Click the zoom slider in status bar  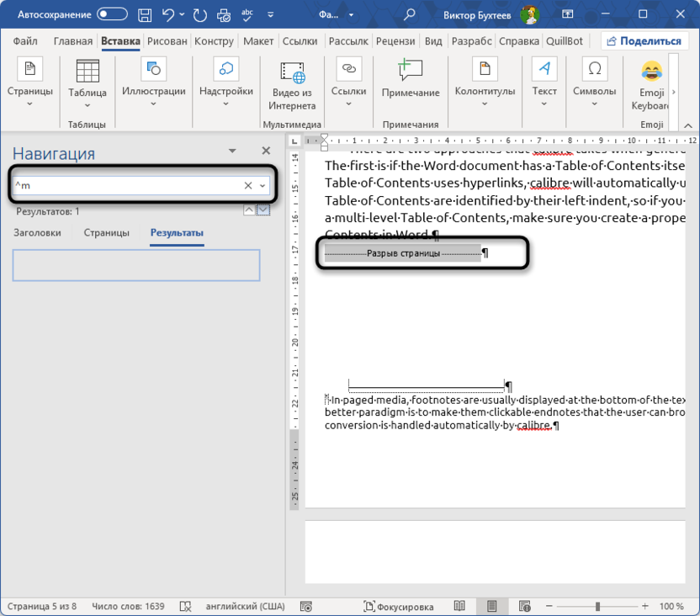click(597, 606)
